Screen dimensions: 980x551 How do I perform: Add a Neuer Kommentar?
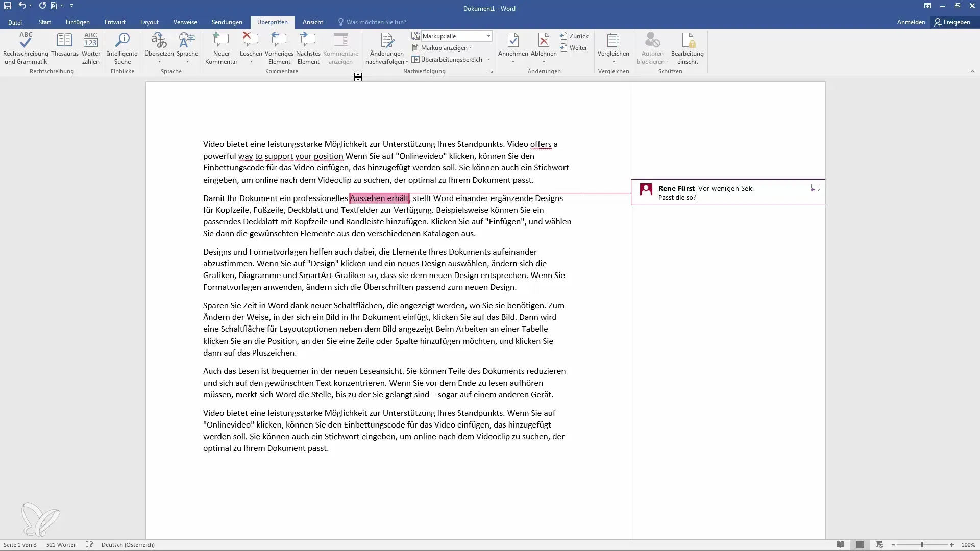(221, 48)
